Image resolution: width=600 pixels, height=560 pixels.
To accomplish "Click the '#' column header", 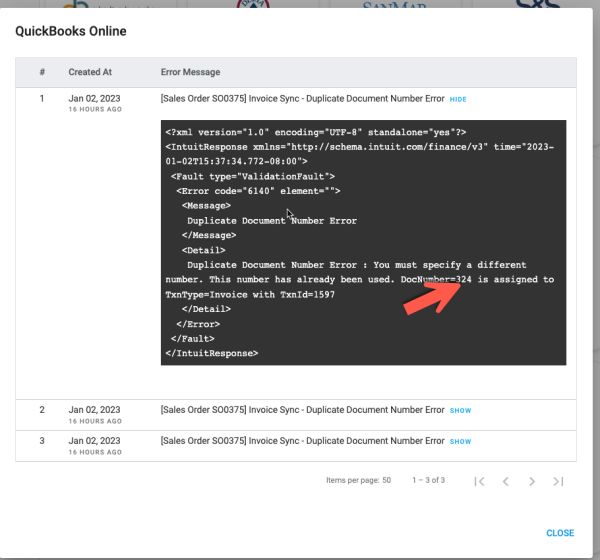I will (42, 72).
